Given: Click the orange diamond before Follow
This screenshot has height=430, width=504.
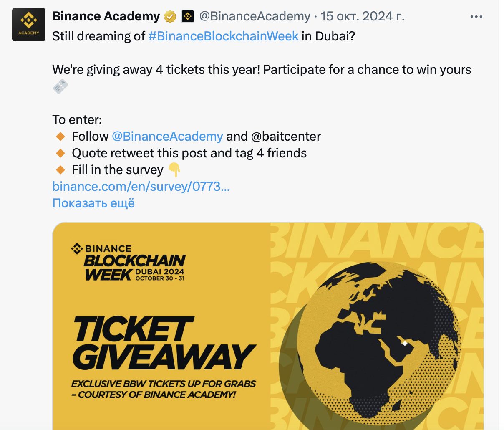Looking at the screenshot, I should pyautogui.click(x=60, y=137).
